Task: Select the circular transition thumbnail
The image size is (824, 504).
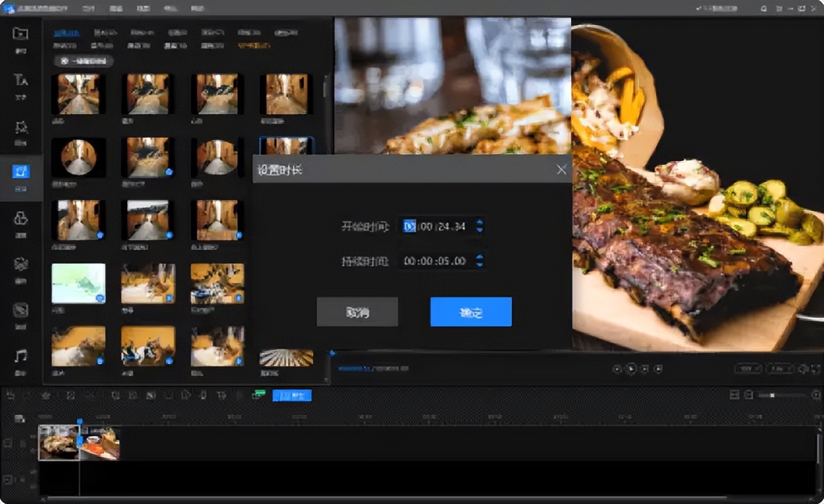Action: (79, 157)
